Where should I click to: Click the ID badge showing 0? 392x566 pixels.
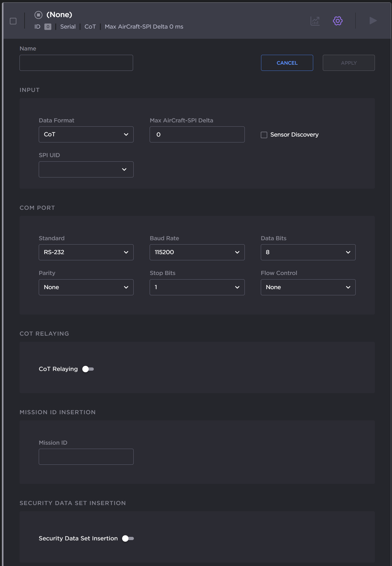[48, 27]
